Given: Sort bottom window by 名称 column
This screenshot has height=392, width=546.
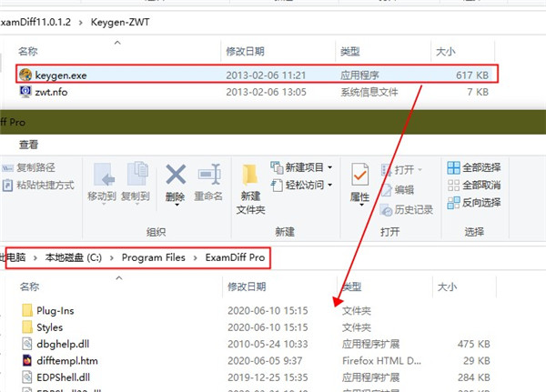Looking at the screenshot, I should click(x=30, y=286).
